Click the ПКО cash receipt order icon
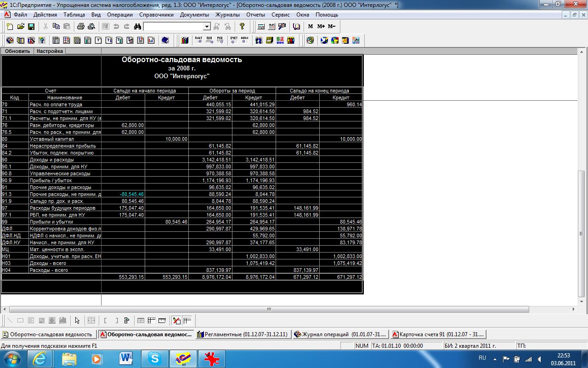588x368 pixels. pos(209,40)
